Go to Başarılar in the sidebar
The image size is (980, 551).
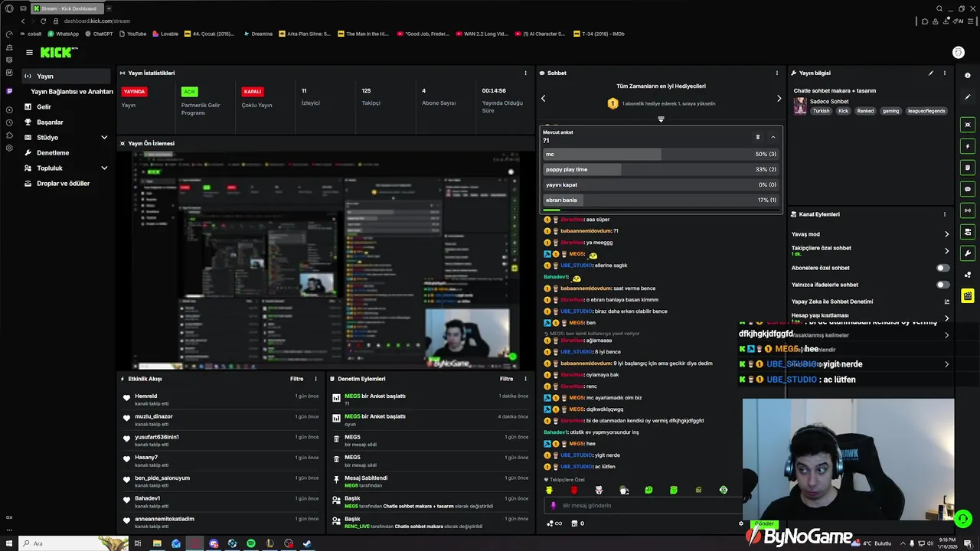click(50, 122)
